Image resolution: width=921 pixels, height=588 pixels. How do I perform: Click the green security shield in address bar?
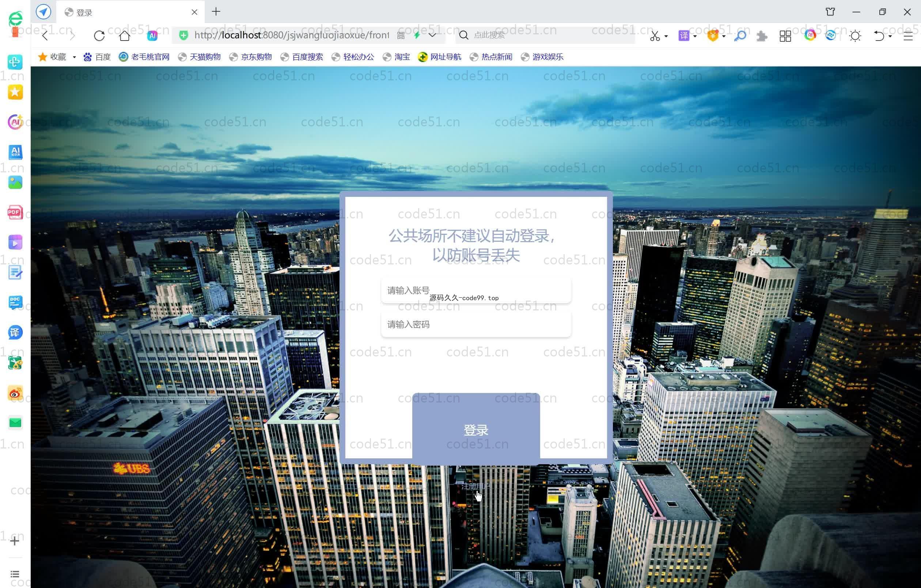click(183, 35)
